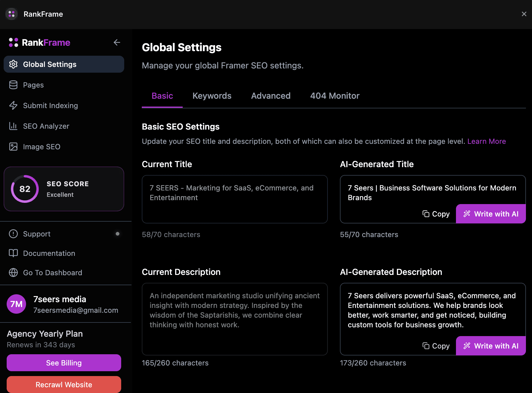Close the RankFrame plugin window
Viewport: 532px width, 393px height.
[x=524, y=14]
